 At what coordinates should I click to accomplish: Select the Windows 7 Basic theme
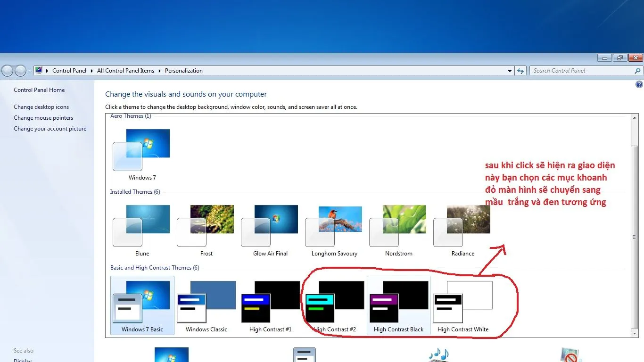[142, 305]
